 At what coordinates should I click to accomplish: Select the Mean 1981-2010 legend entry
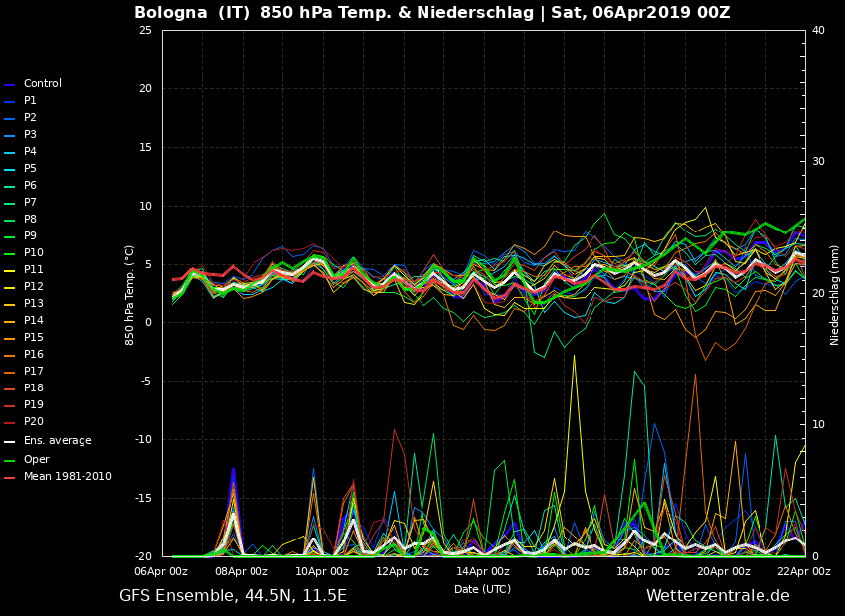point(68,477)
